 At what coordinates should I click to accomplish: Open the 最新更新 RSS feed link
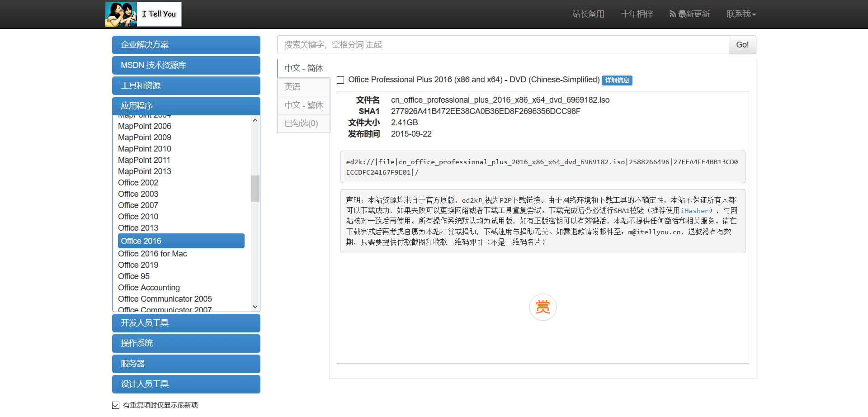pyautogui.click(x=689, y=14)
